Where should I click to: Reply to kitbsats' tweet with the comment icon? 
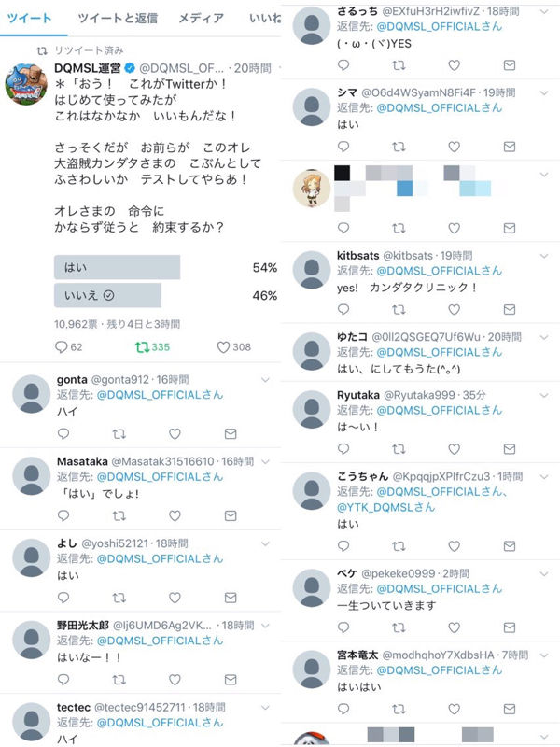[343, 310]
